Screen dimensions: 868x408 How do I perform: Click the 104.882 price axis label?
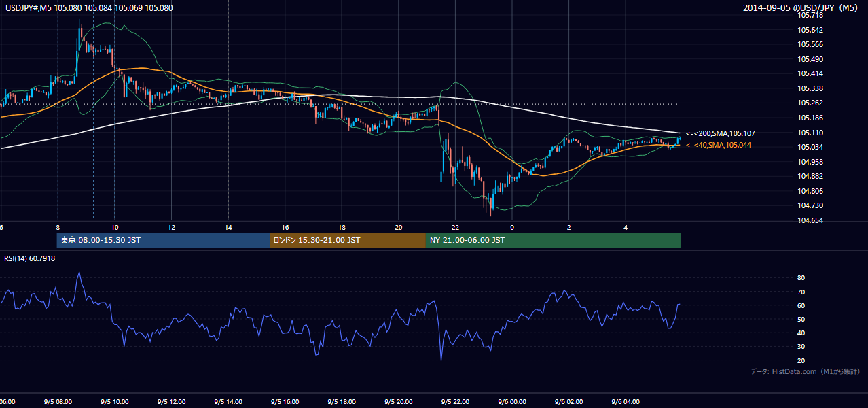point(810,176)
